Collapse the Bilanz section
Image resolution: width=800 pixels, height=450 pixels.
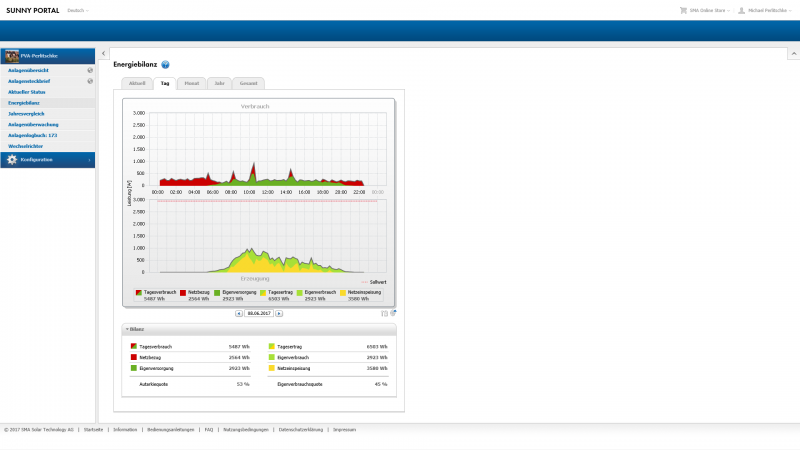coord(127,329)
